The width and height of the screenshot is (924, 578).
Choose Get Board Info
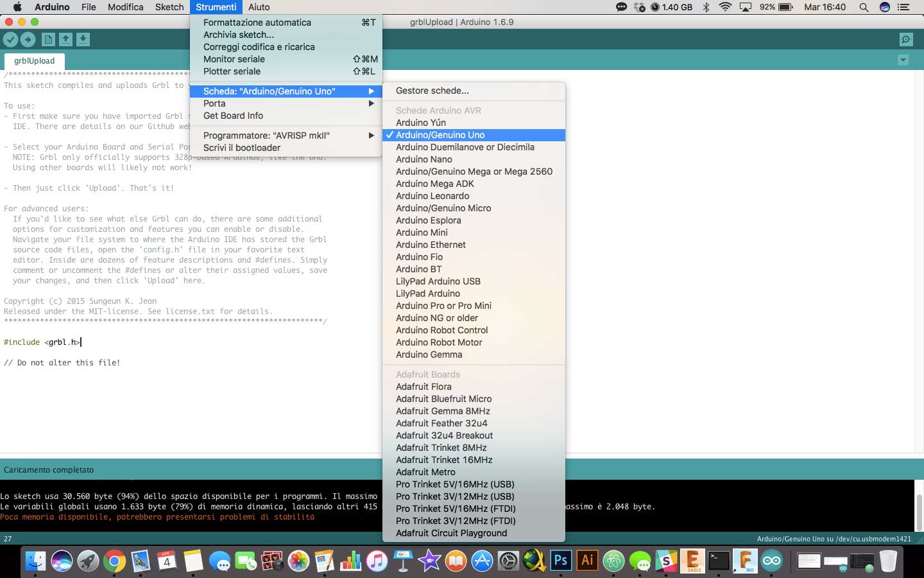tap(286, 116)
